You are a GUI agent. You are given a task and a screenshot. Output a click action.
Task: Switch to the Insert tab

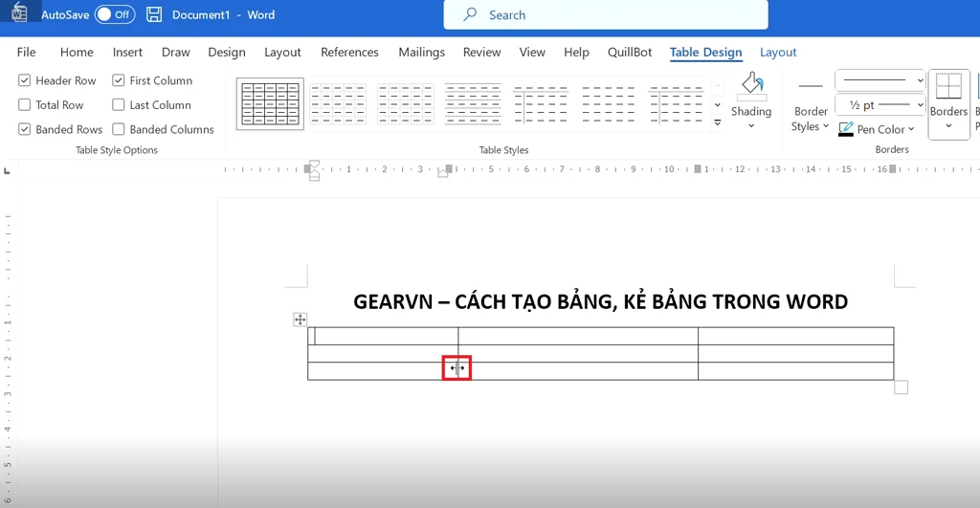127,53
